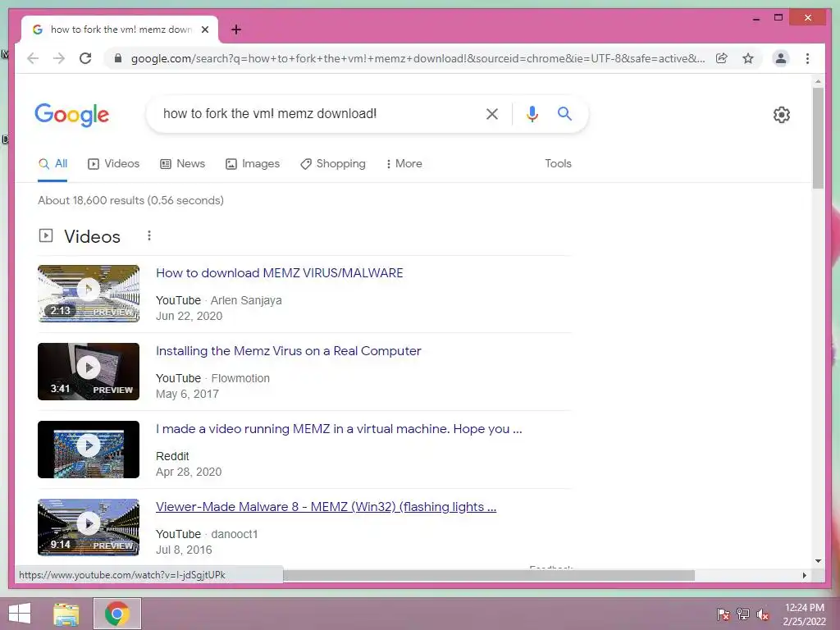Screen dimensions: 840x630
Task: Expand the More search categories menu
Action: pos(404,163)
